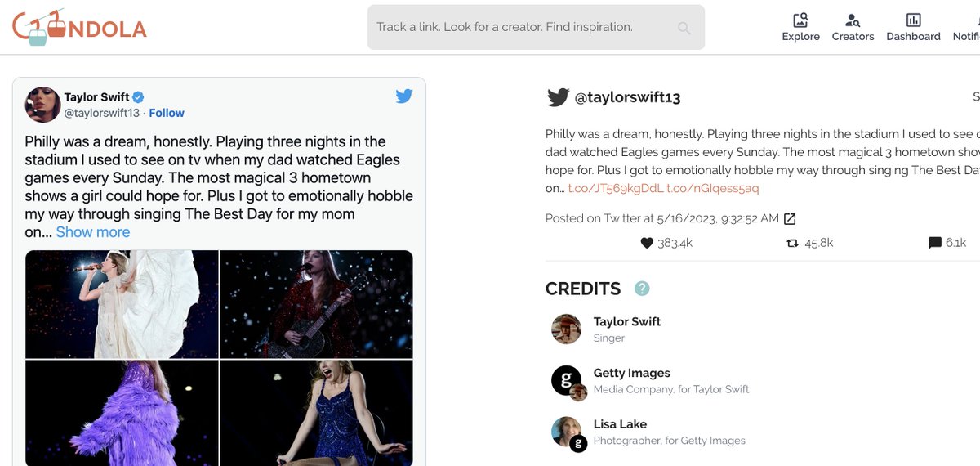Open link t.co/nGIqess5aq
The width and height of the screenshot is (980, 466).
pos(713,188)
